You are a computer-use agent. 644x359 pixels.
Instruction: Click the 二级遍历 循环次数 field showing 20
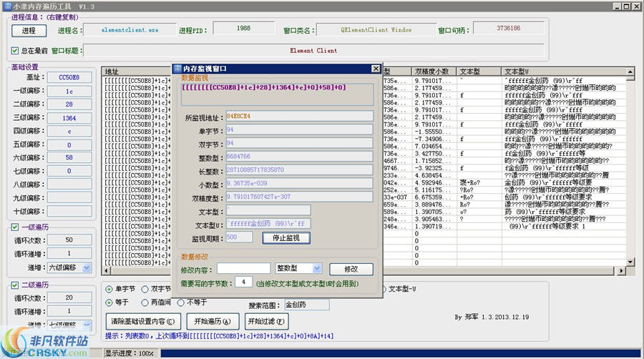pos(69,297)
